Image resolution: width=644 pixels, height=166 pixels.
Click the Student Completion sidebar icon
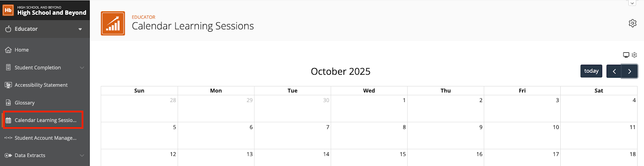8,68
